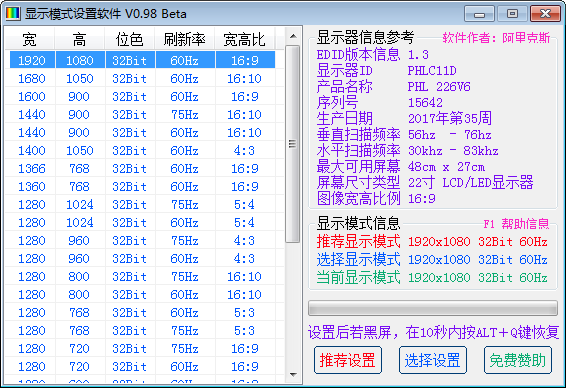Select the 1280 x 960 75Hz row
This screenshot has height=388, width=566.
click(143, 241)
